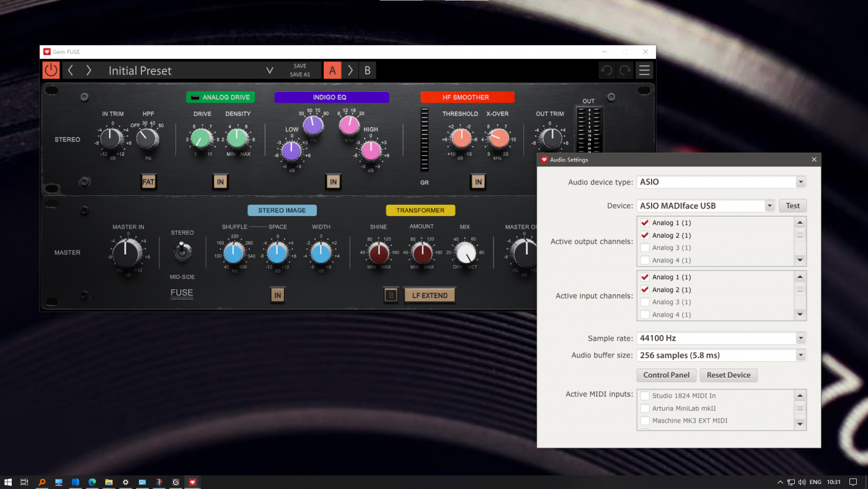The image size is (868, 489).
Task: Select the INDIGO EQ section label
Action: pos(332,97)
